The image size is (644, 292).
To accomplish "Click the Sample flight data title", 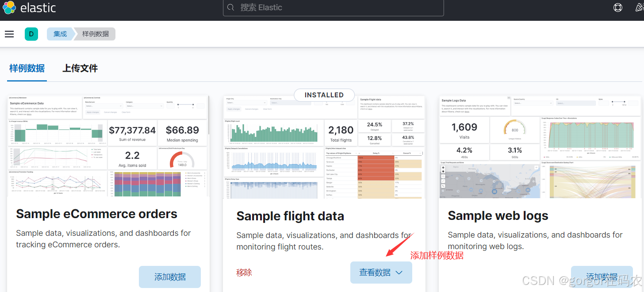I will (x=290, y=216).
